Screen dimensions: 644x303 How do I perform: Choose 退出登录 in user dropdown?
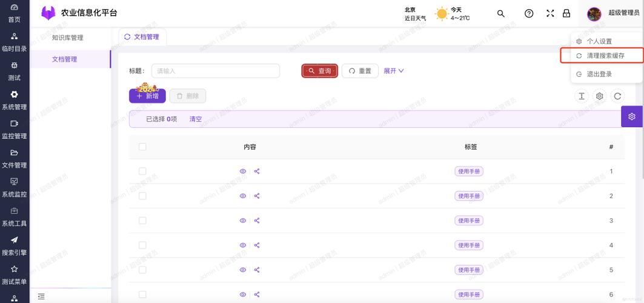tap(606, 75)
